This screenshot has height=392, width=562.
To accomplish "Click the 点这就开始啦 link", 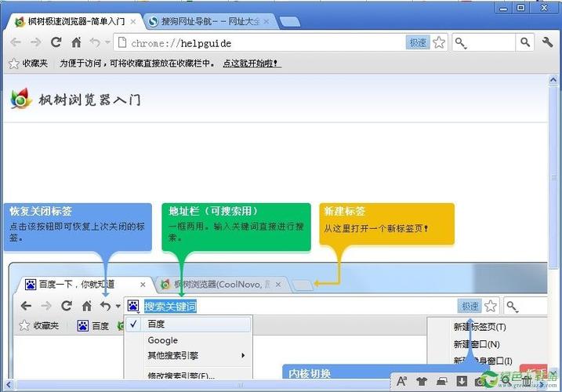I will pos(252,63).
